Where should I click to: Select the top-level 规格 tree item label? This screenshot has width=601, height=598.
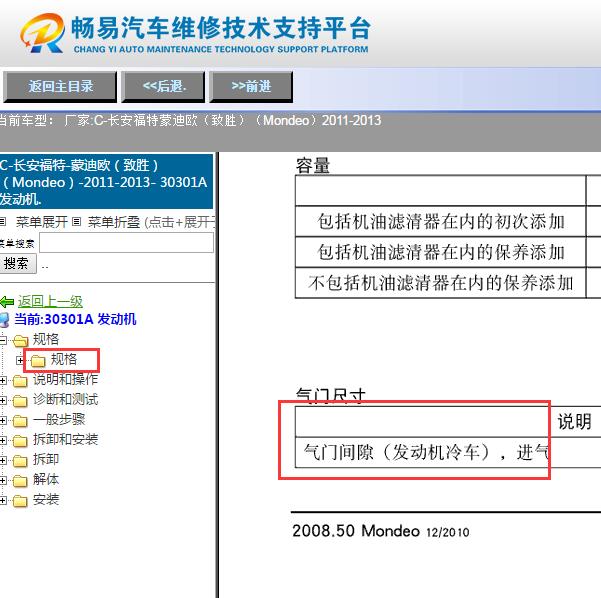point(46,339)
